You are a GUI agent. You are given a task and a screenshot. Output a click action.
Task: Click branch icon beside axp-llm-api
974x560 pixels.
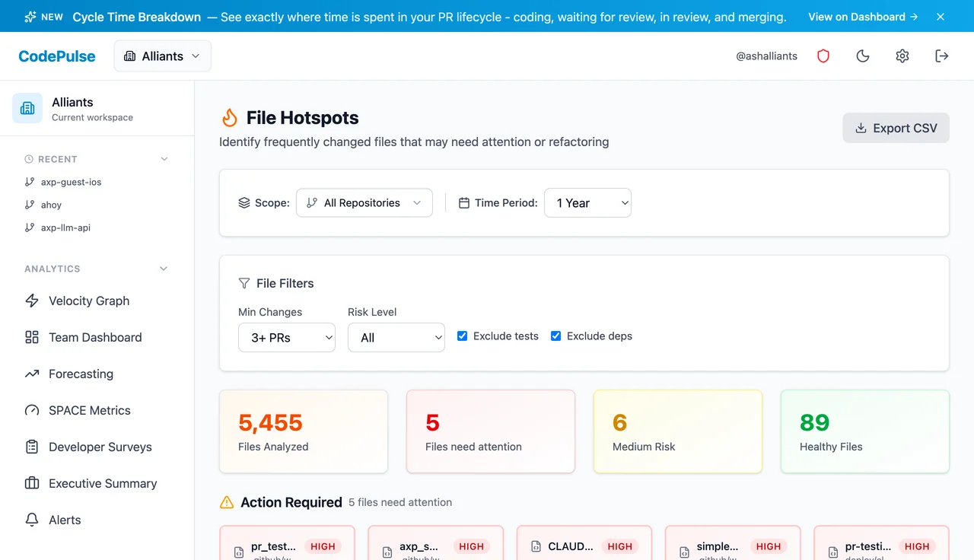(x=30, y=228)
